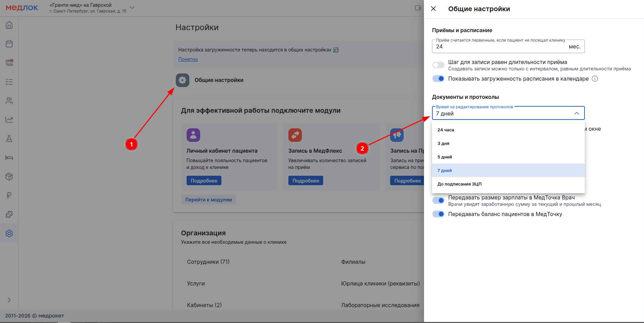Select the '24 часа' option
644x323 pixels.
coord(446,130)
